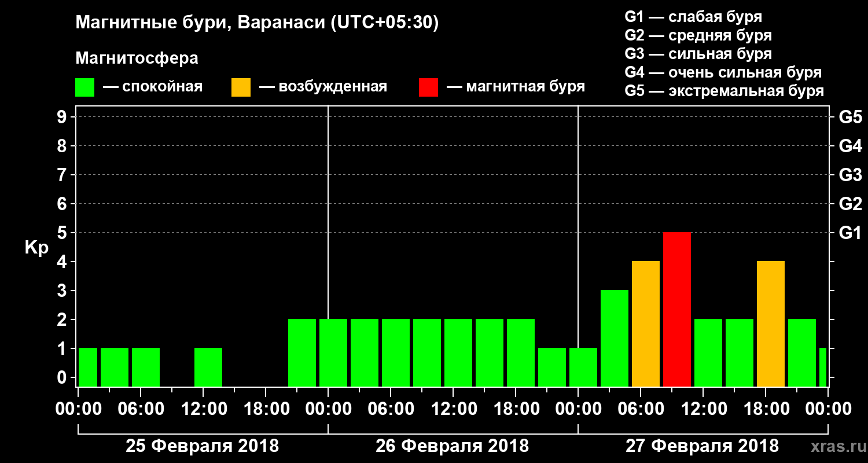Click the 'G2' right axis label
The height and width of the screenshot is (463, 868).
850,204
